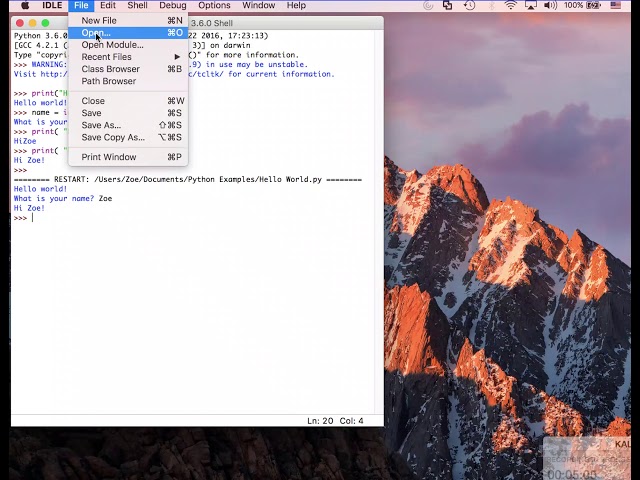This screenshot has width=640, height=480.
Task: Click the screen sharing overlapping-squares icon
Action: click(x=447, y=5)
